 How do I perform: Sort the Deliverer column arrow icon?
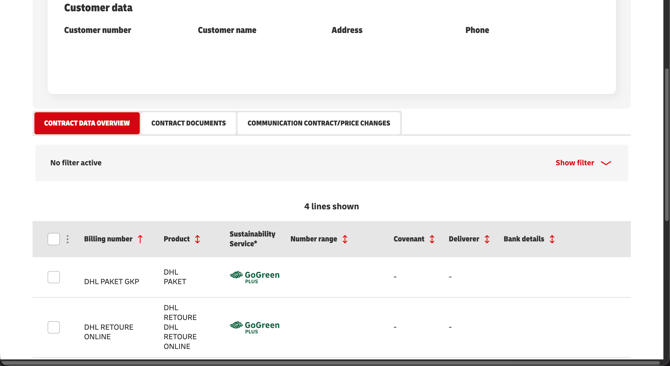pyautogui.click(x=487, y=239)
